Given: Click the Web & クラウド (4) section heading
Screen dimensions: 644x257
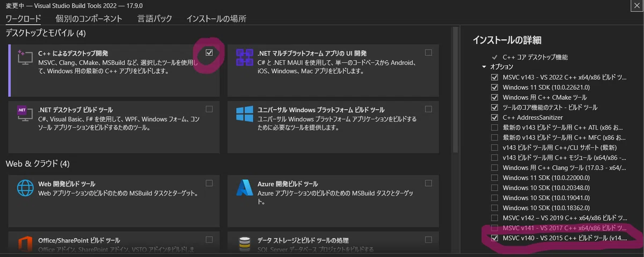Looking at the screenshot, I should (x=38, y=163).
